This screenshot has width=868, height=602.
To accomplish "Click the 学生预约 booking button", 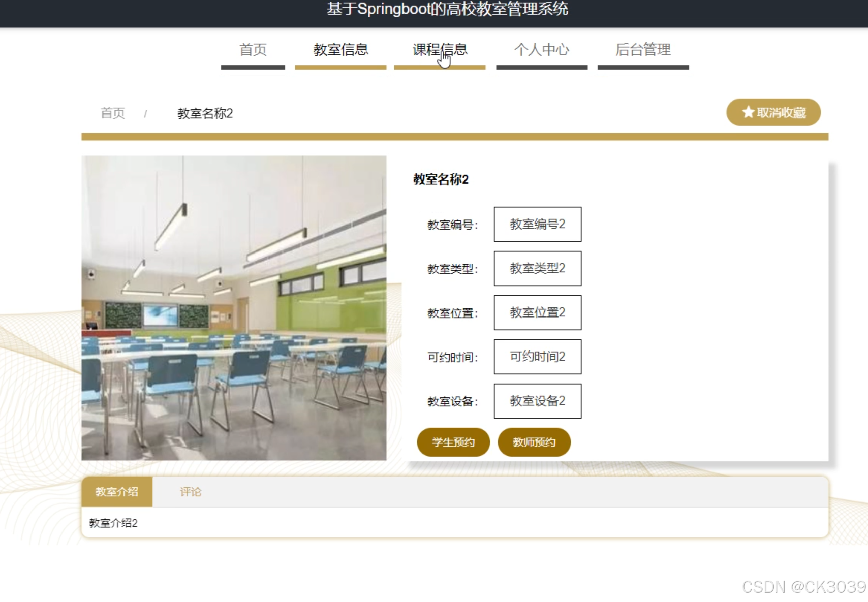I will coord(452,442).
